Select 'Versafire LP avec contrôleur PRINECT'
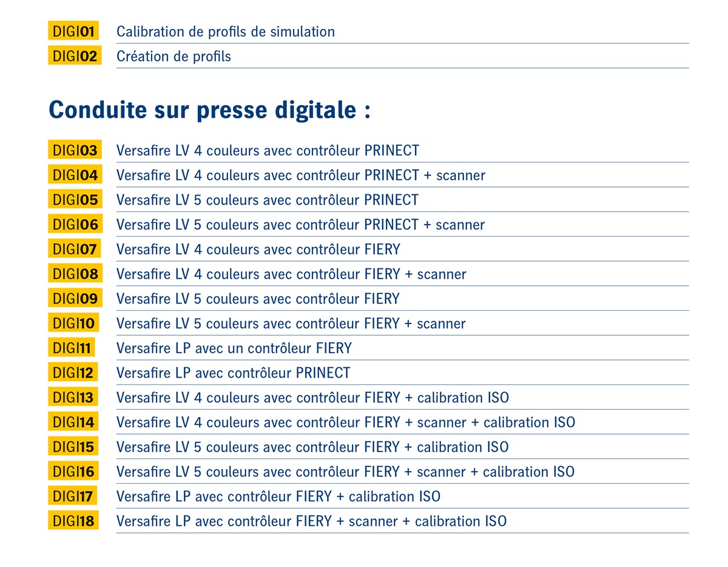Screen dimensions: 728x567 (x=234, y=373)
